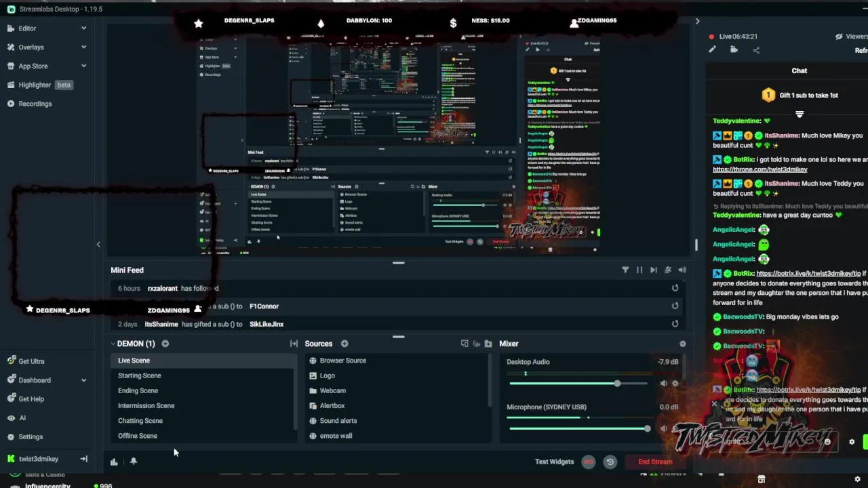
Task: Open Dashboard from the sidebar
Action: 34,380
